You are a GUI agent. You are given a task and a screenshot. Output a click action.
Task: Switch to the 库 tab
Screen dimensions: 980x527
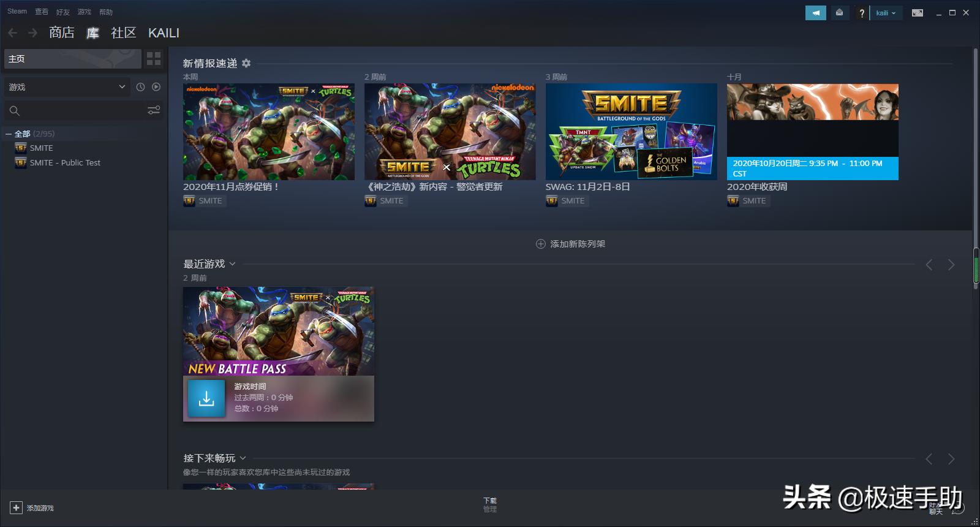point(92,32)
